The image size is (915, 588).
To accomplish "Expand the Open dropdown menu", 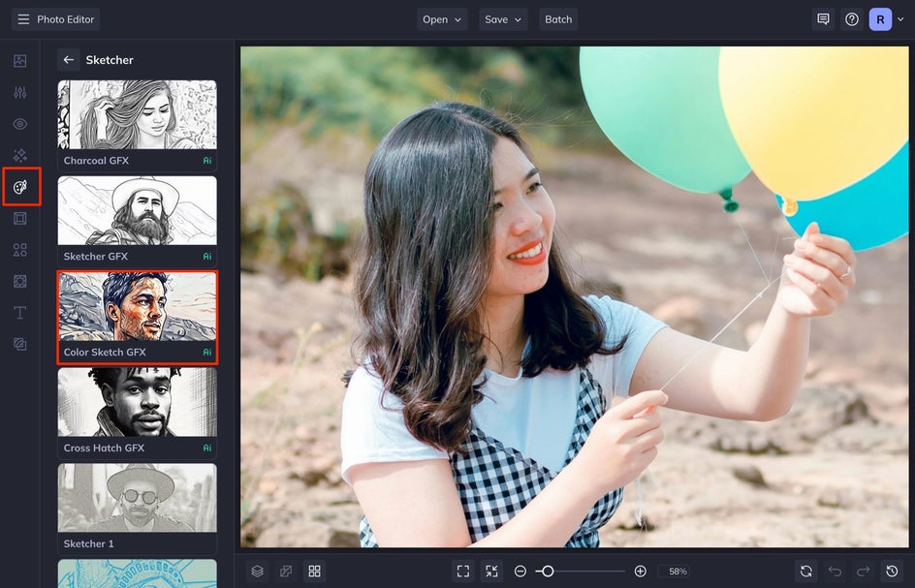I will click(x=442, y=19).
